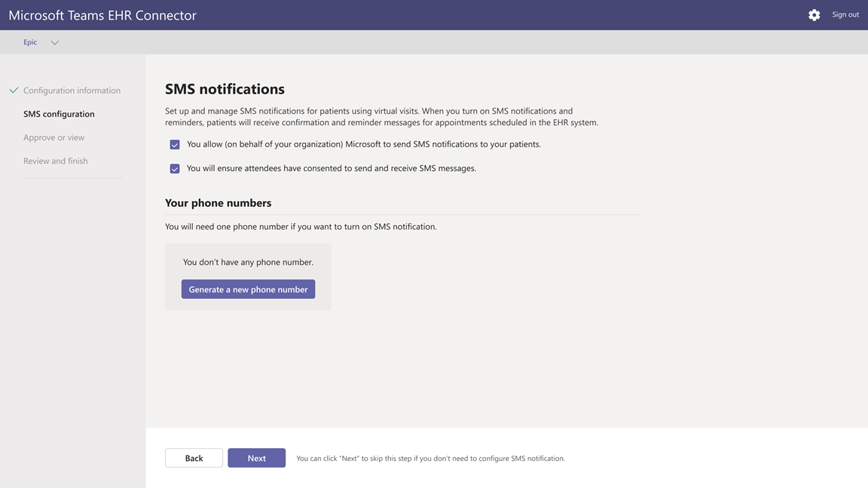Screen dimensions: 868x488
Task: Expand the Epic dropdown chevron
Action: tap(55, 43)
